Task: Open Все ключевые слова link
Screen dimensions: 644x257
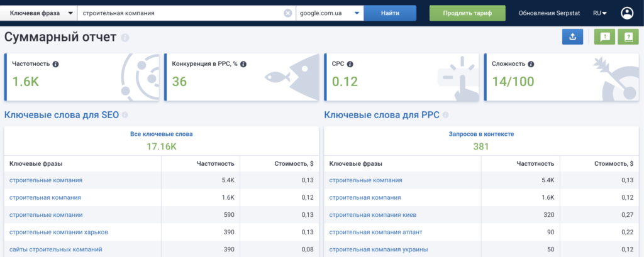Action: coord(162,134)
